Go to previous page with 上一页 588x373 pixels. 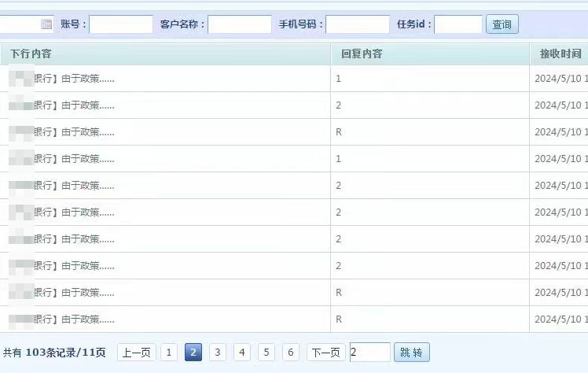137,353
